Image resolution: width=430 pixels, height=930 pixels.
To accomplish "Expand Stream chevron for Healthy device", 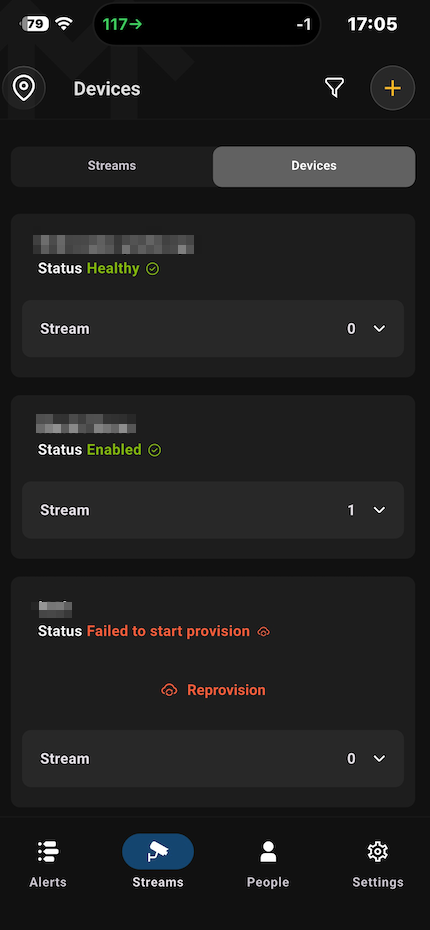I will (380, 329).
